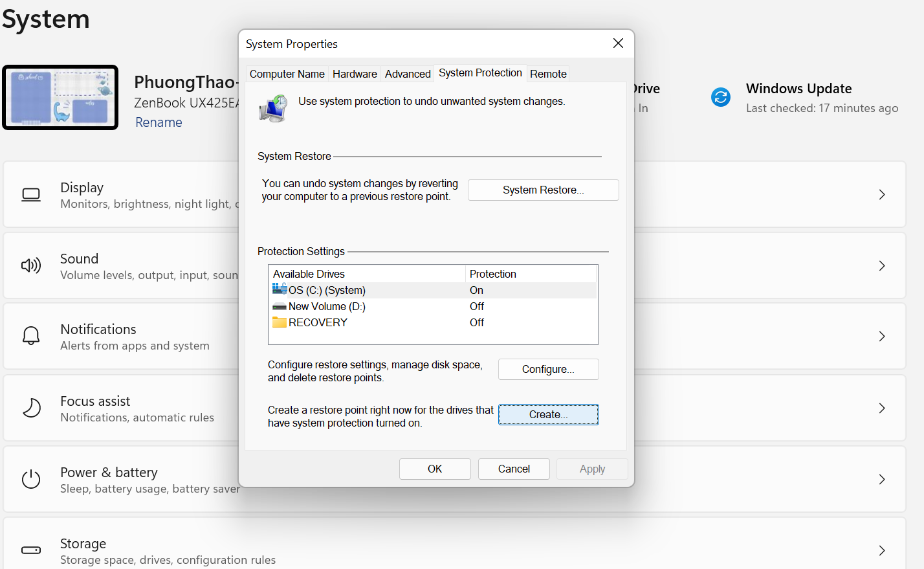Click the Notifications bell icon

tap(31, 336)
